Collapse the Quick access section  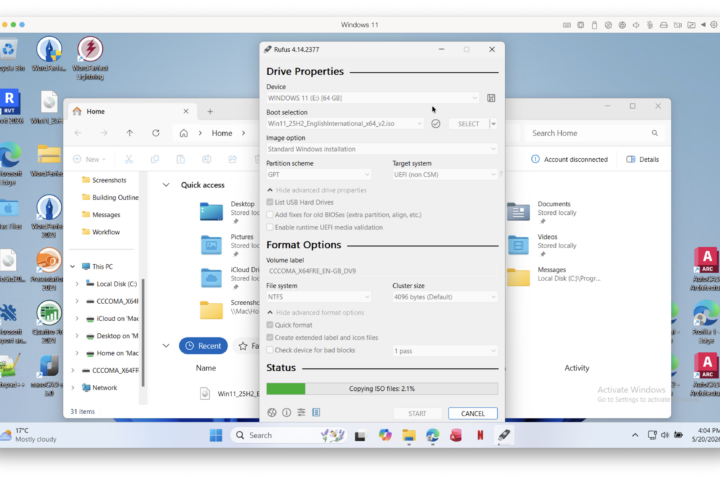[x=166, y=185]
